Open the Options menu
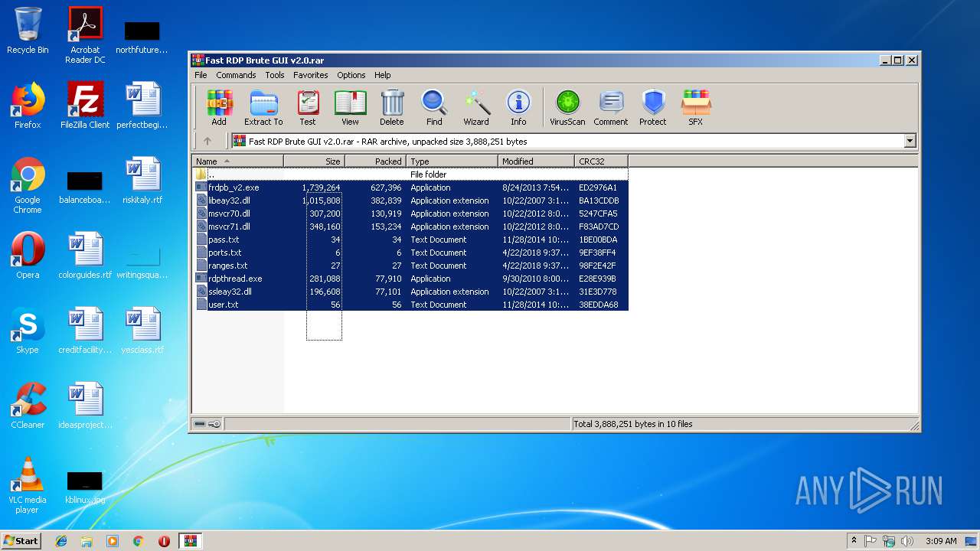Image resolution: width=980 pixels, height=551 pixels. [x=351, y=75]
